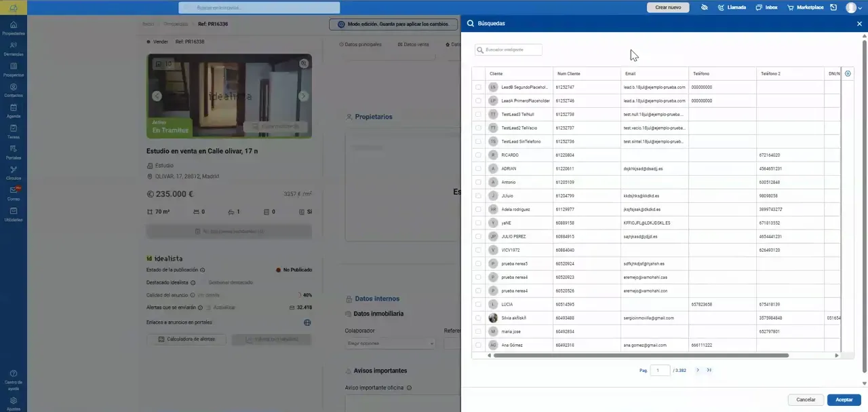Click the external window icon beside Marketplace
This screenshot has height=412, width=868.
pos(833,7)
